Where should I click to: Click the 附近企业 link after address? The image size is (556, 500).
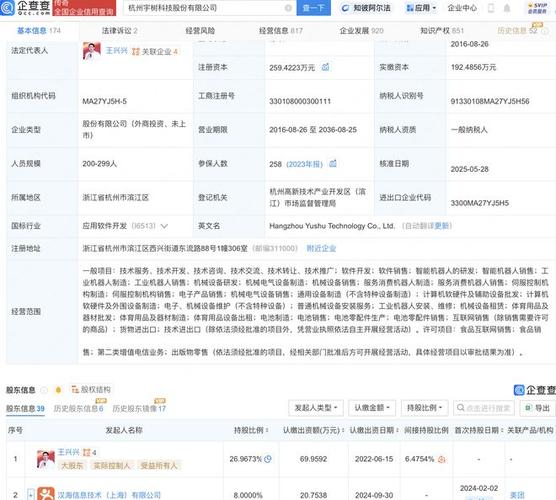coord(321,249)
